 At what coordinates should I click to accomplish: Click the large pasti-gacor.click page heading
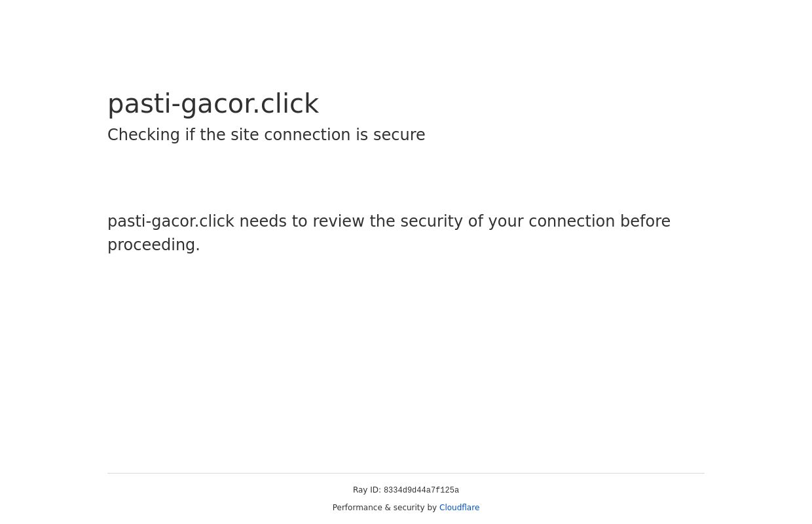tap(213, 104)
